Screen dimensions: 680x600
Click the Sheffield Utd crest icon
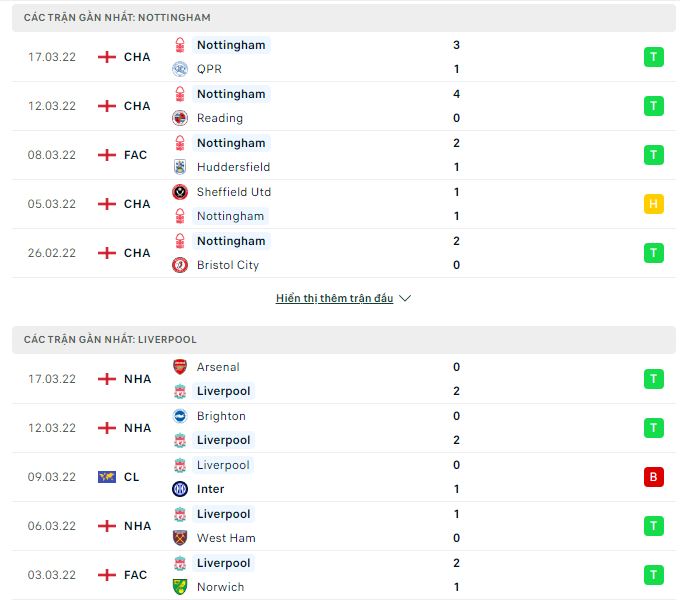[x=180, y=192]
